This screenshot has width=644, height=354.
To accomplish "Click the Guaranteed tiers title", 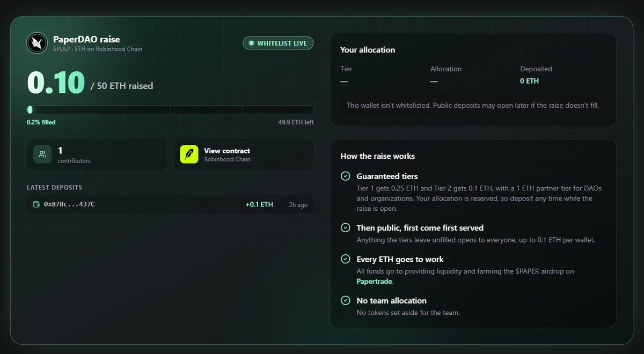I will coord(387,176).
